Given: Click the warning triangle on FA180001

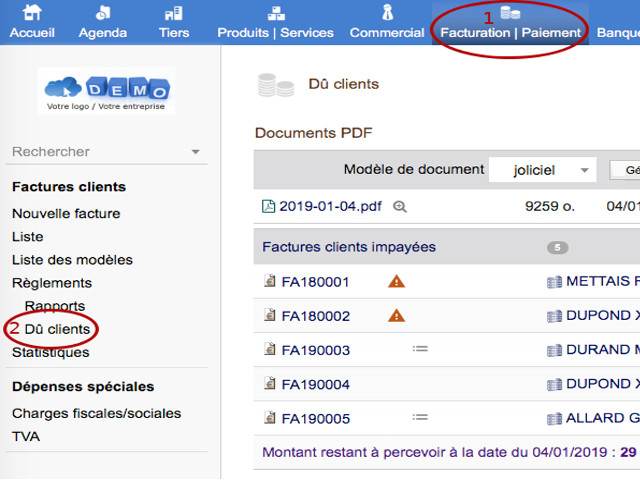Looking at the screenshot, I should pos(396,282).
